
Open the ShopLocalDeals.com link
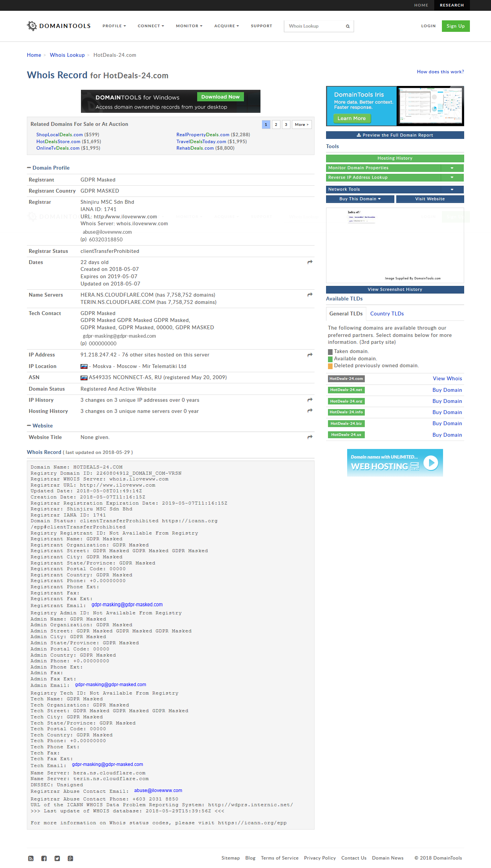click(x=59, y=135)
